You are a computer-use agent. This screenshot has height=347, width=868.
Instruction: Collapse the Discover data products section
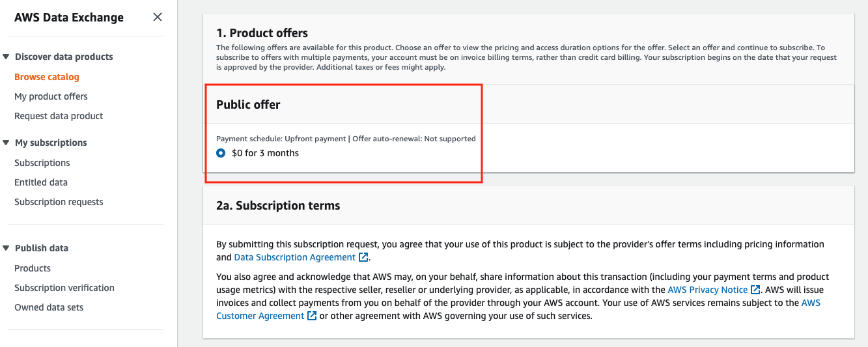coord(6,57)
